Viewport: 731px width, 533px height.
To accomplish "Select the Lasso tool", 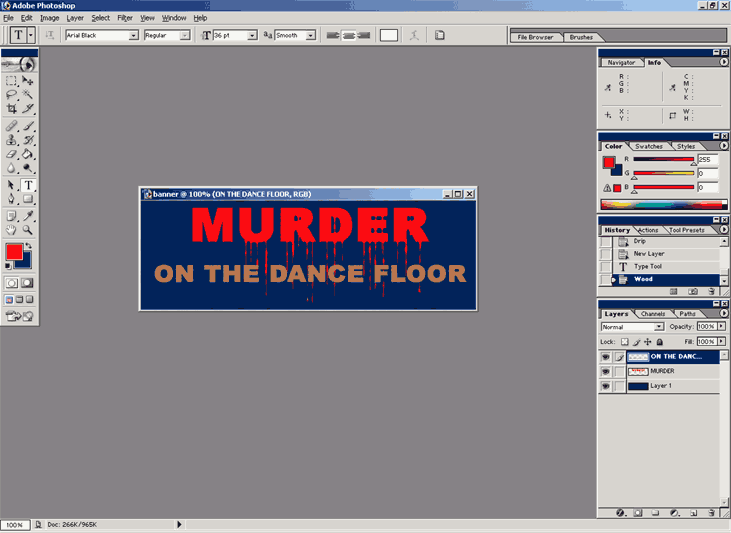I will 11,95.
